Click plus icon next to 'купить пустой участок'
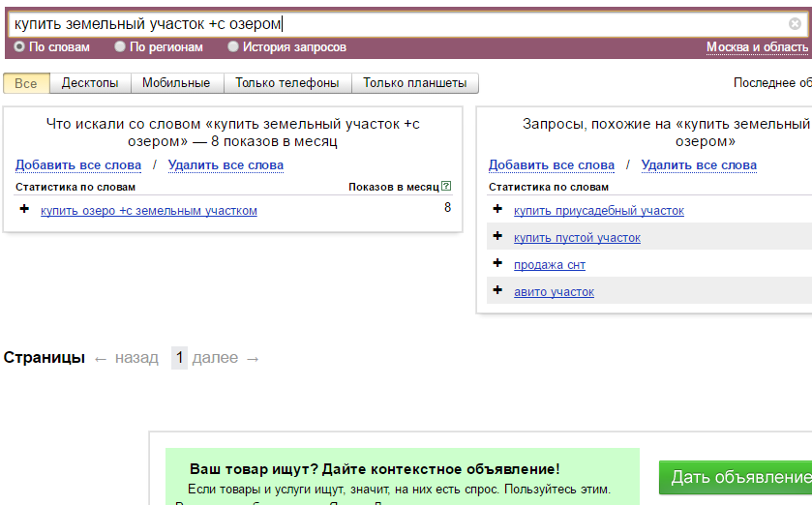 click(x=498, y=237)
